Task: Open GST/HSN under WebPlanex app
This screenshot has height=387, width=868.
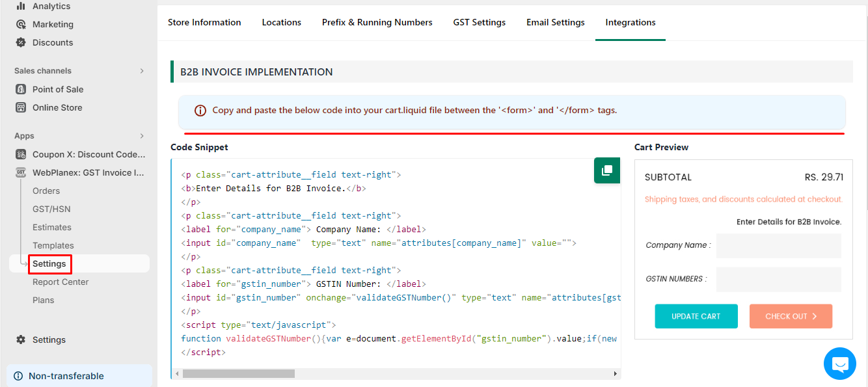Action: [x=51, y=209]
